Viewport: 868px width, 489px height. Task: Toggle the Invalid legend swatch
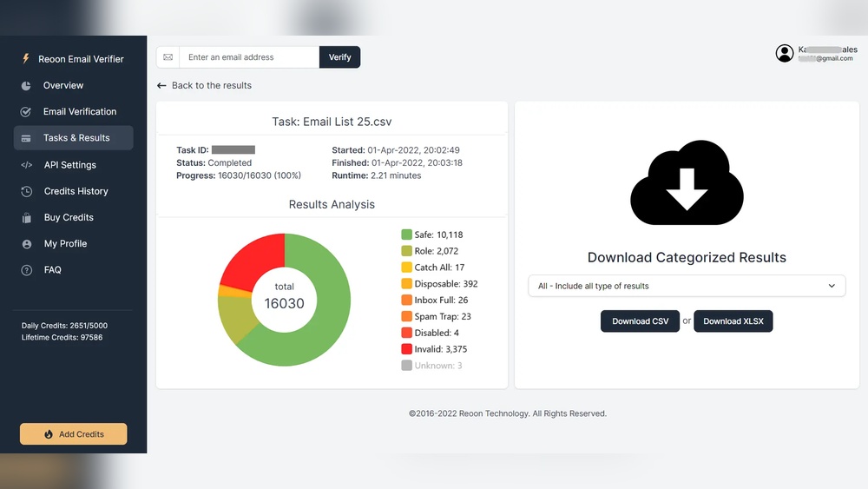(407, 349)
